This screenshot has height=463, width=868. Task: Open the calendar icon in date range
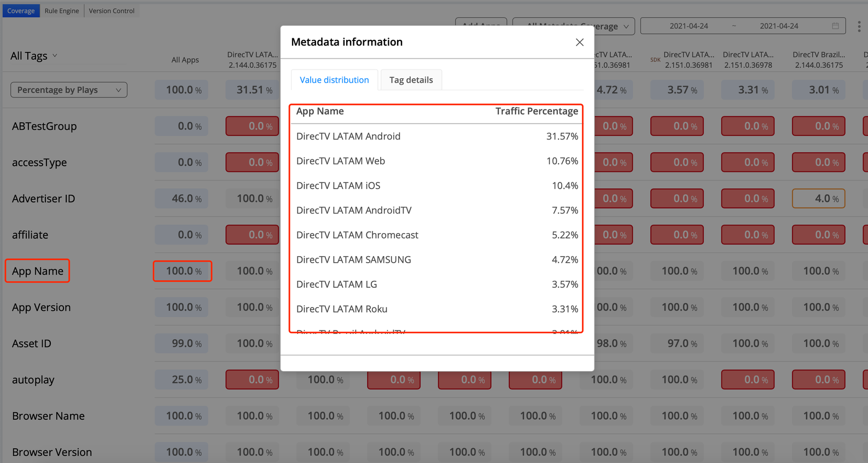point(835,26)
